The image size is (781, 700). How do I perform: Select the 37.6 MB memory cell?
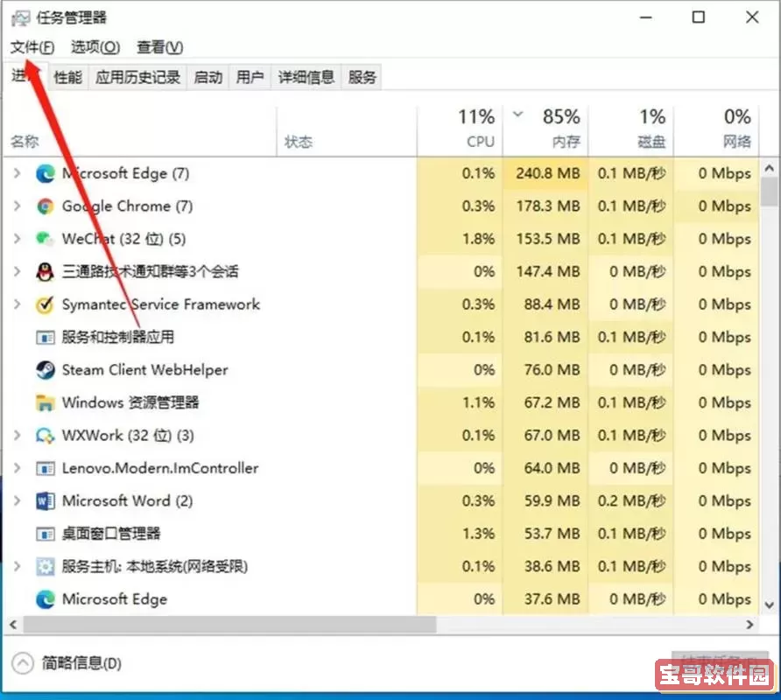[x=545, y=599]
